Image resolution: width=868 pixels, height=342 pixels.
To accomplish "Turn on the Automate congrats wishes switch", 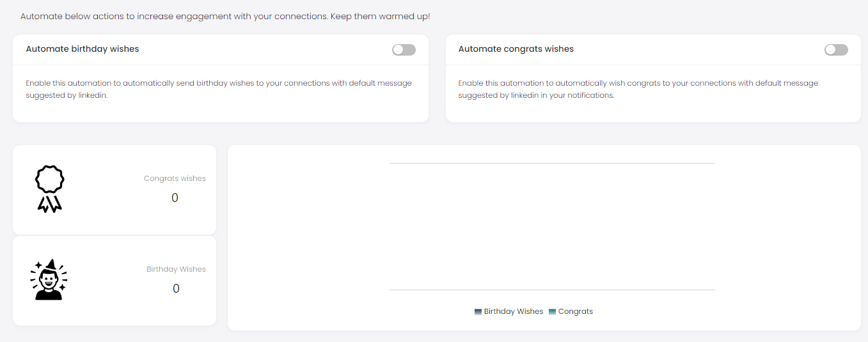I will tap(836, 50).
